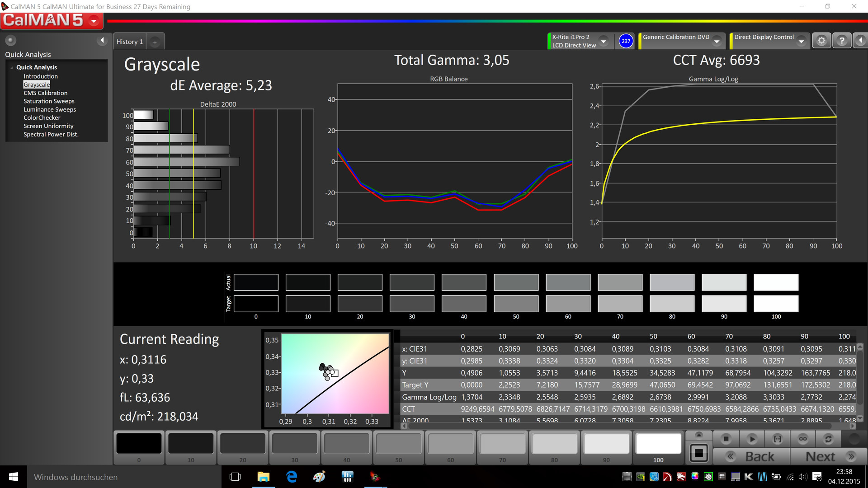Select the History 1 tab
Viewport: 868px width, 488px height.
pos(130,42)
